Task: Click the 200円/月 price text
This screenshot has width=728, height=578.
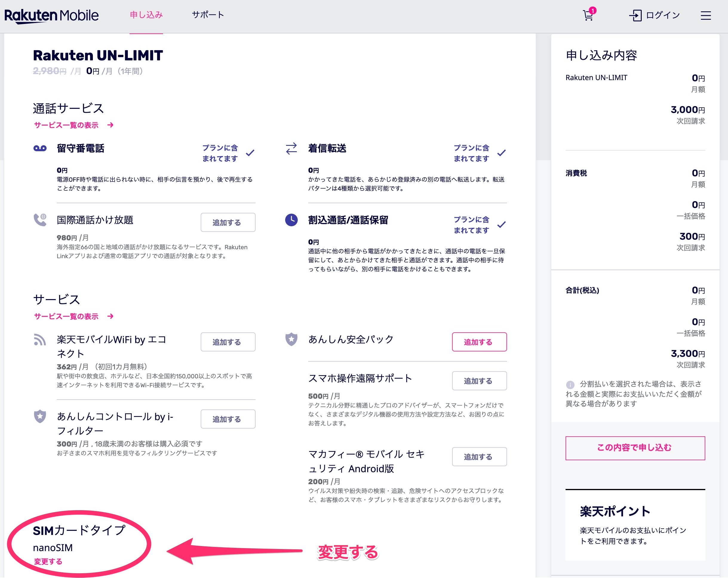Action: tap(324, 482)
